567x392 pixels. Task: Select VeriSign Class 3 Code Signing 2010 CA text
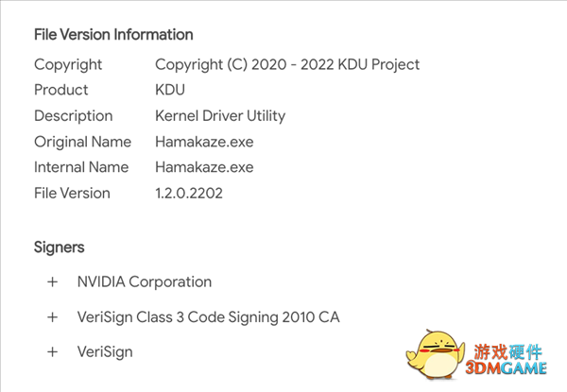[208, 317]
